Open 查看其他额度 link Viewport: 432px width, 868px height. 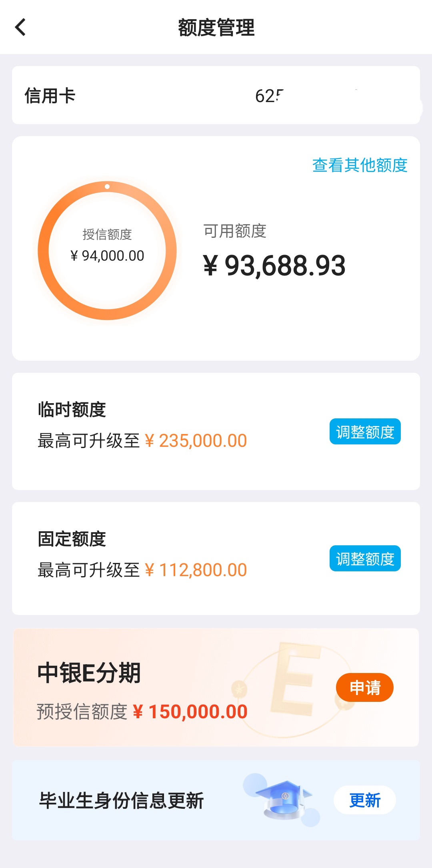tap(360, 165)
